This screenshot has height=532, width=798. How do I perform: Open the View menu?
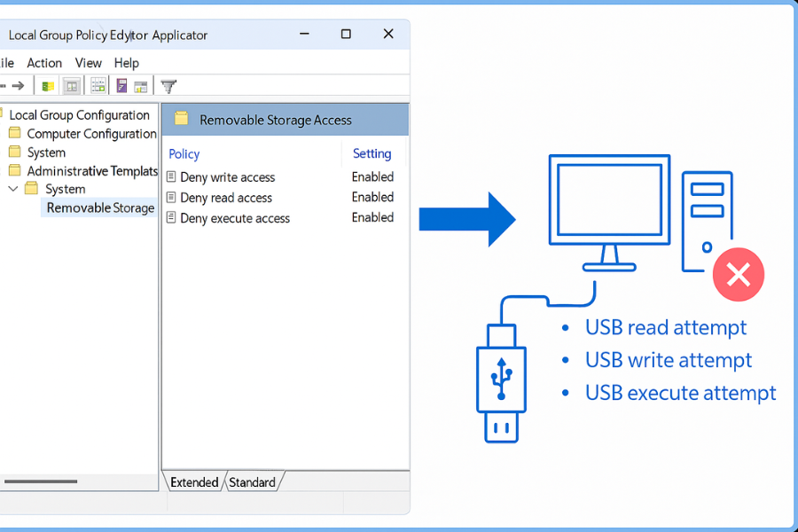point(88,63)
